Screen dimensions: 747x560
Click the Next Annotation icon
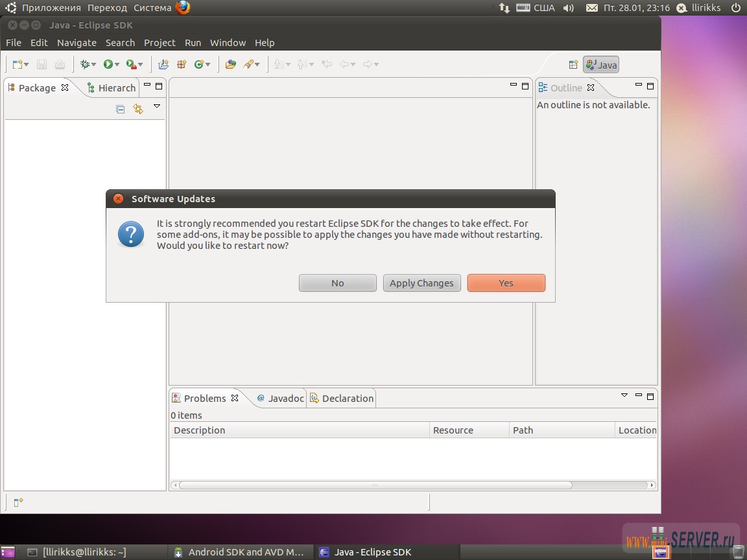click(279, 64)
